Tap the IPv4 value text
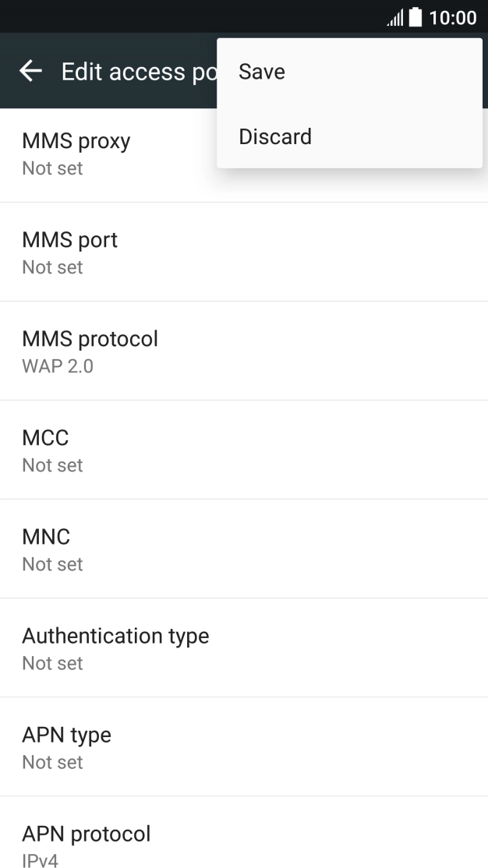This screenshot has width=488, height=868. pyautogui.click(x=40, y=860)
